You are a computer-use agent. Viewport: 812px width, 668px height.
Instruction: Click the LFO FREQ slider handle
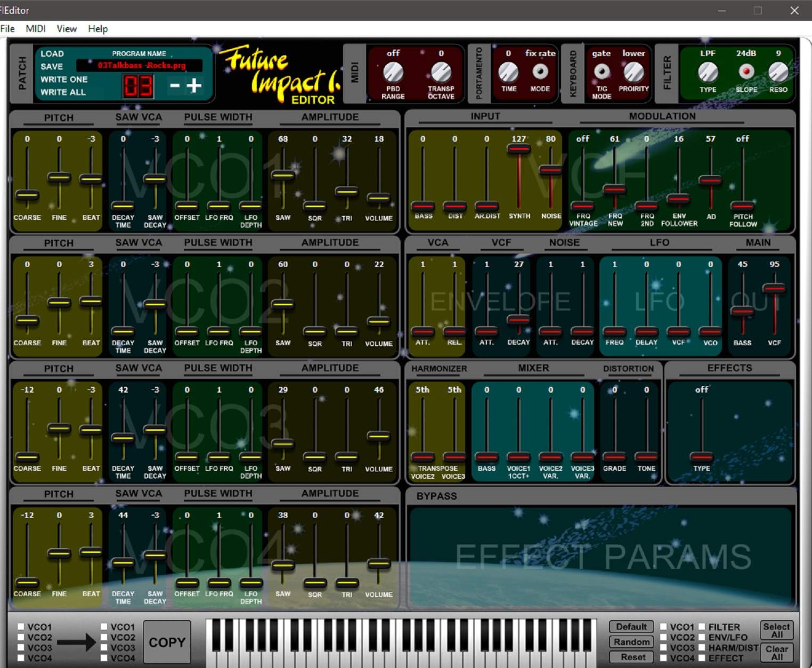[x=614, y=331]
